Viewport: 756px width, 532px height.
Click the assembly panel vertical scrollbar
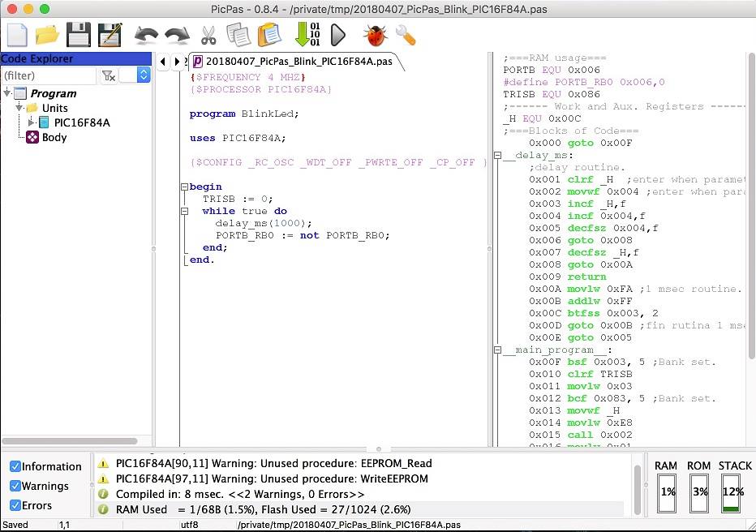click(x=752, y=208)
